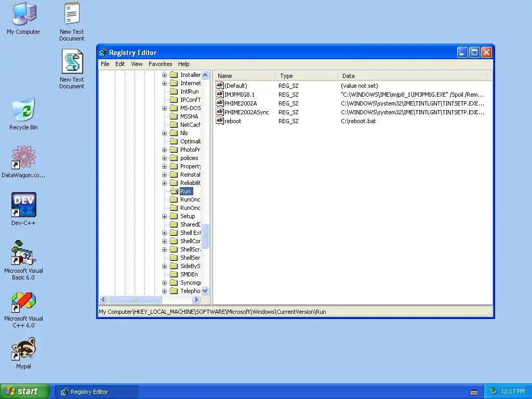Select Microsoft Visual C++ 6.0 shortcut
Viewport: 532px width, 399px height.
[23, 301]
